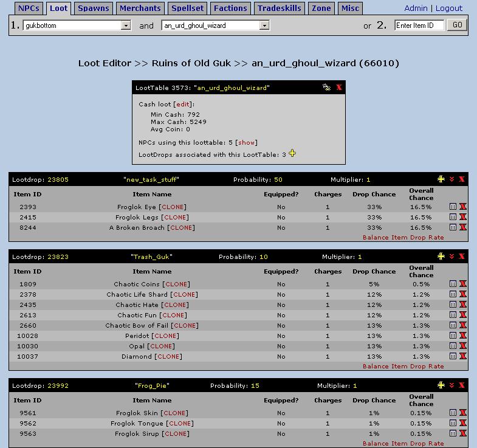The width and height of the screenshot is (477, 448).
Task: Click the double-chevron on Frog_Pie lootdrop
Action: pos(451,385)
